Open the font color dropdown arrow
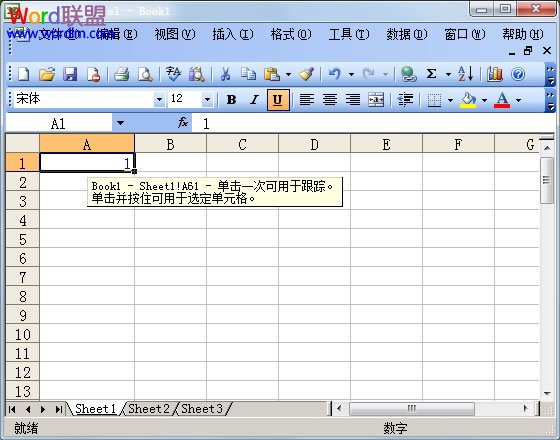This screenshot has height=440, width=560. [518, 100]
